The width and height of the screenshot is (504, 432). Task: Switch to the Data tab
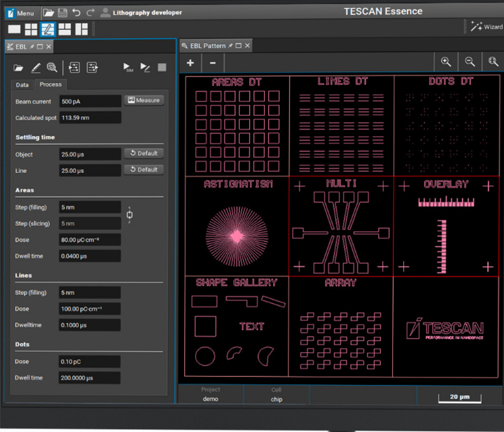tap(22, 85)
